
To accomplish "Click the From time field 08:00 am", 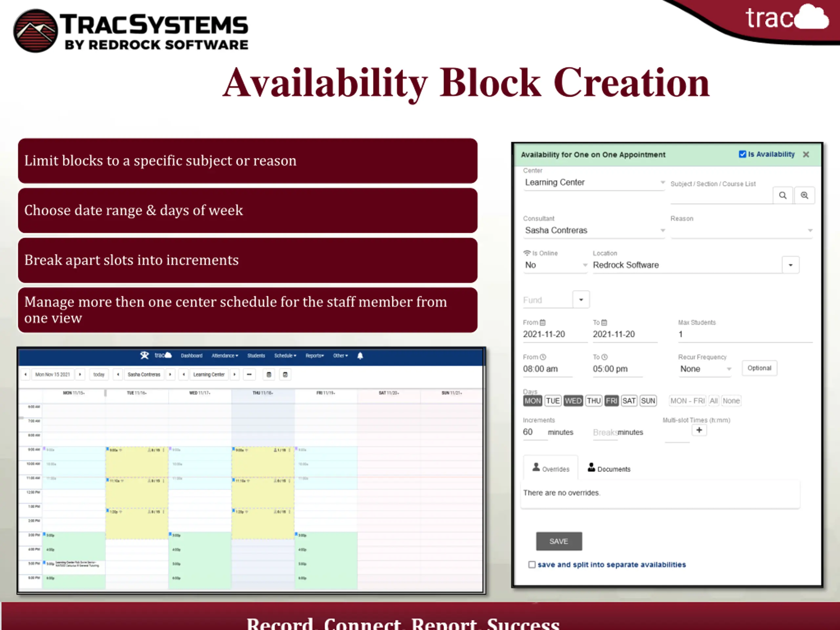I will point(547,369).
